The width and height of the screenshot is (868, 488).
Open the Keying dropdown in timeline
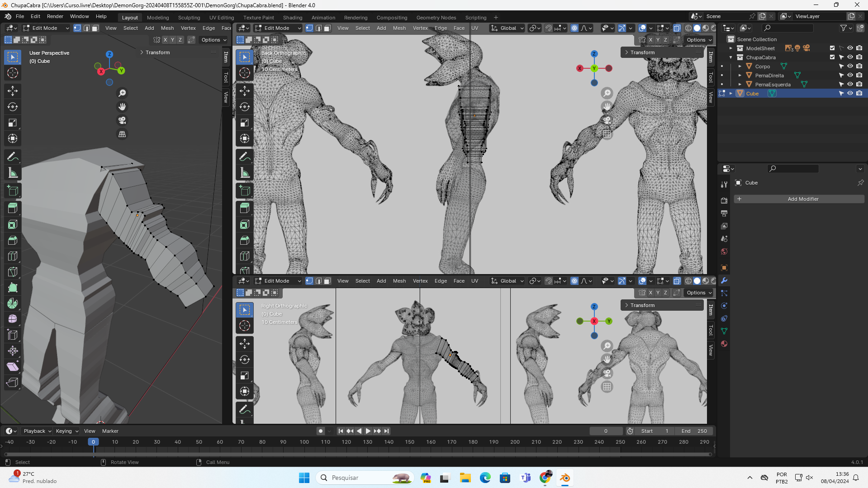click(x=67, y=431)
